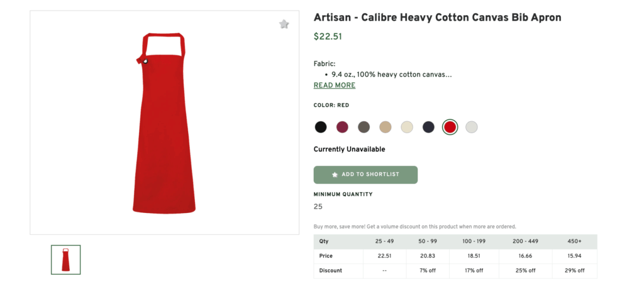The image size is (644, 284).
Task: Click the 200 - 449 quantity tier
Action: pyautogui.click(x=526, y=241)
